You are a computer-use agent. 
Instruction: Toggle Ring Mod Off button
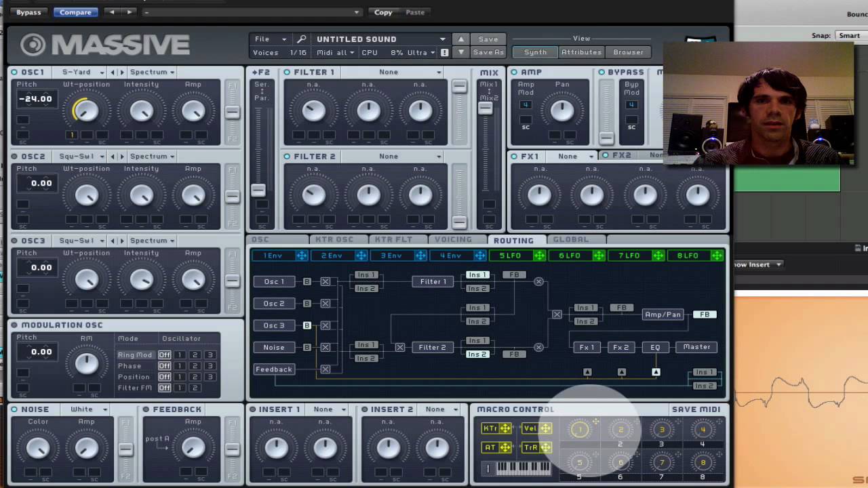(x=164, y=355)
